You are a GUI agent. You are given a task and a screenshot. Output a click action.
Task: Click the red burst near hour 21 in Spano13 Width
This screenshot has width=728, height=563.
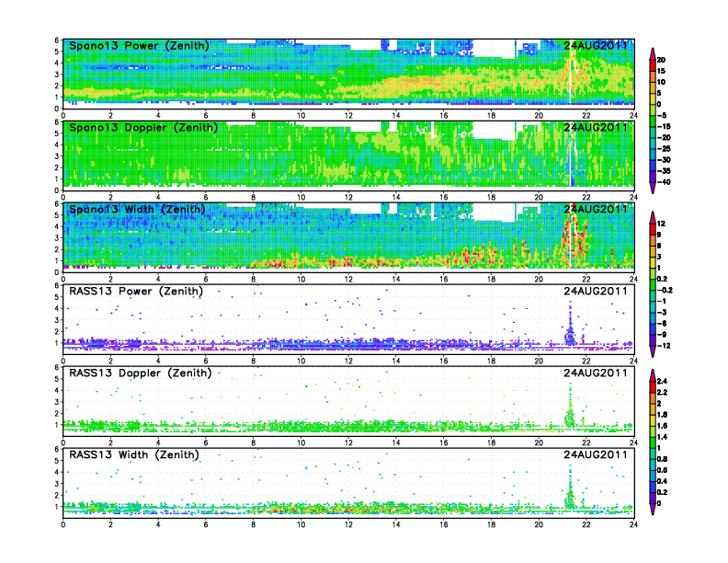[574, 236]
